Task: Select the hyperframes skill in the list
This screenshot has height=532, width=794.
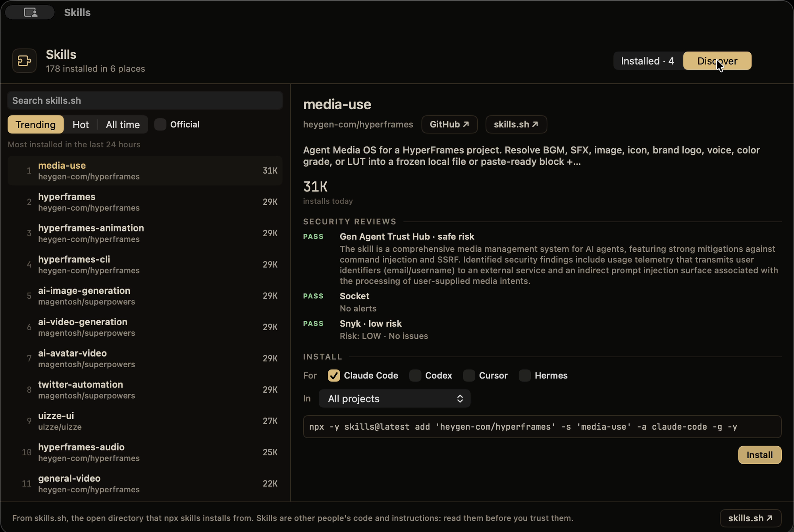Action: (145, 202)
